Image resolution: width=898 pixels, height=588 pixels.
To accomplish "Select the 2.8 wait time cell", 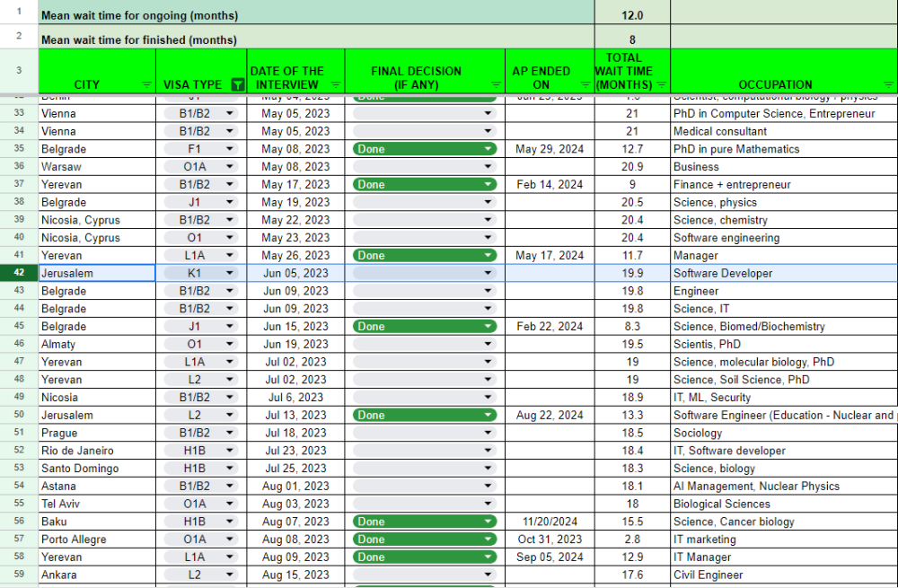I will pyautogui.click(x=632, y=540).
